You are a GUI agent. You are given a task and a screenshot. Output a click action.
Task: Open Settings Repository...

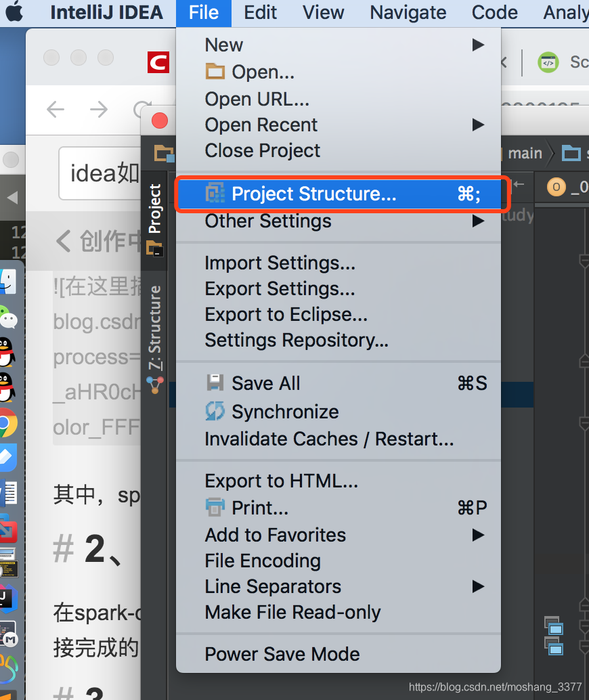point(339,340)
